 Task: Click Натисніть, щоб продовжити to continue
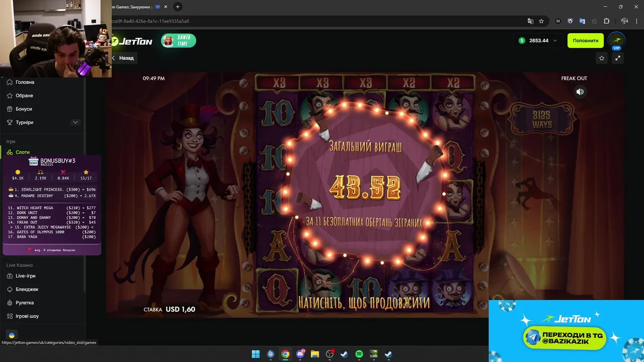click(364, 302)
